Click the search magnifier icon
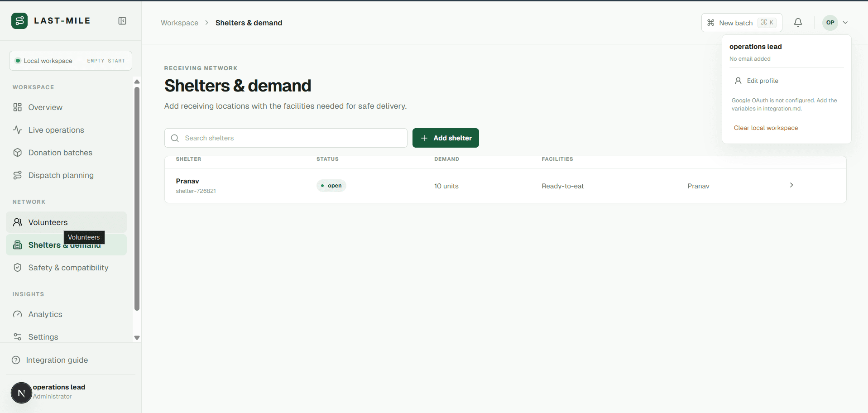The width and height of the screenshot is (868, 413). coord(175,138)
